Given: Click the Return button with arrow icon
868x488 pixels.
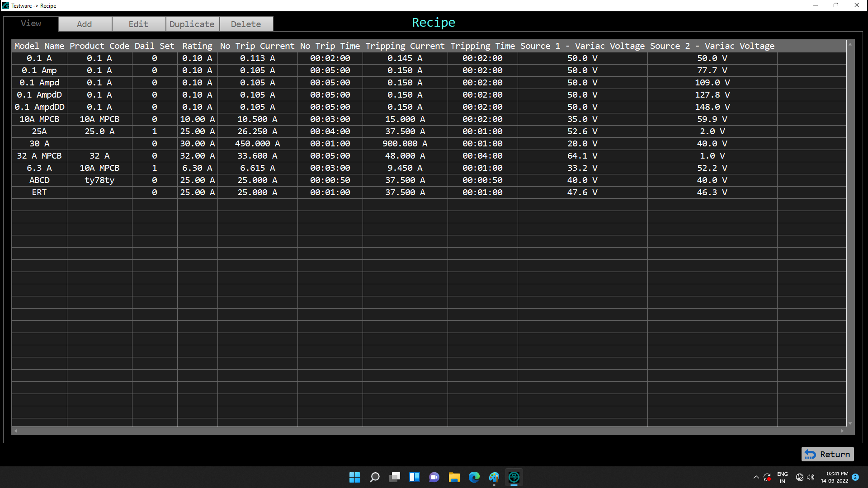Looking at the screenshot, I should 827,454.
